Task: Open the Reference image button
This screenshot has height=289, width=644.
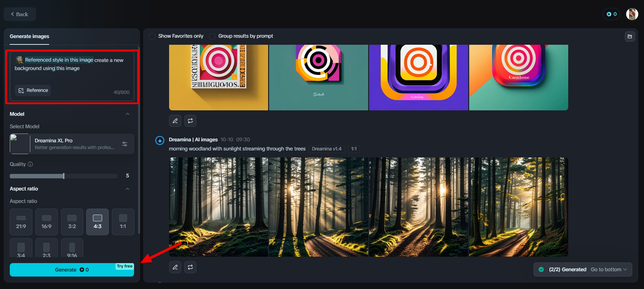Action: (x=33, y=90)
